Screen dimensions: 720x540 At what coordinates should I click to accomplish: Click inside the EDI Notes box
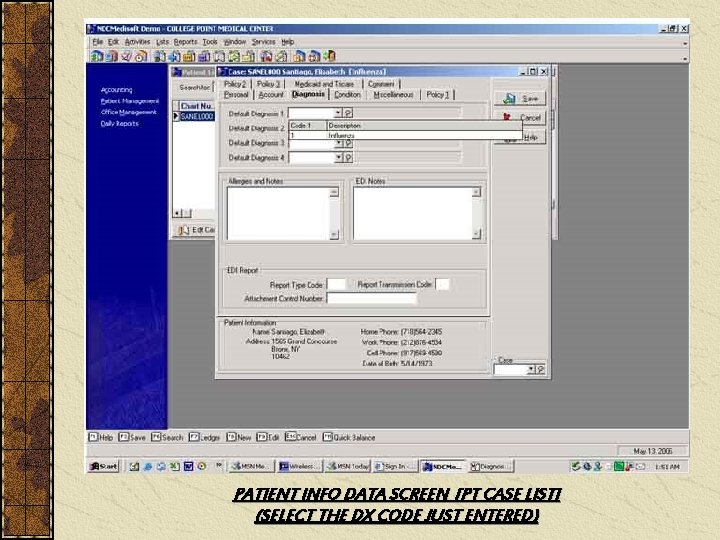click(412, 214)
